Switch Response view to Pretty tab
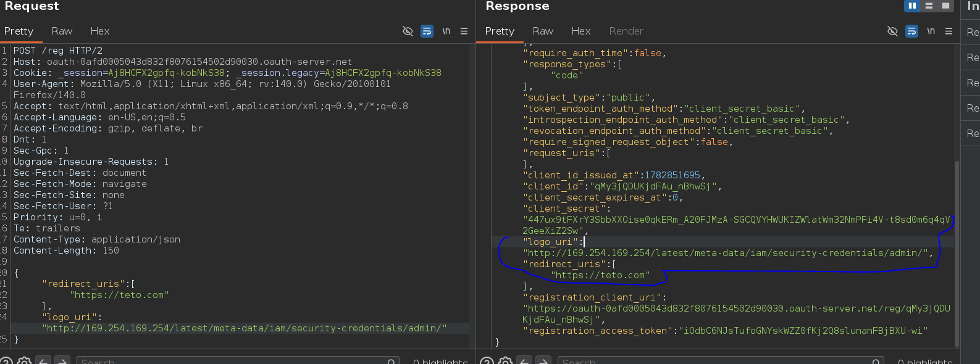This screenshot has height=364, width=980. [x=500, y=31]
